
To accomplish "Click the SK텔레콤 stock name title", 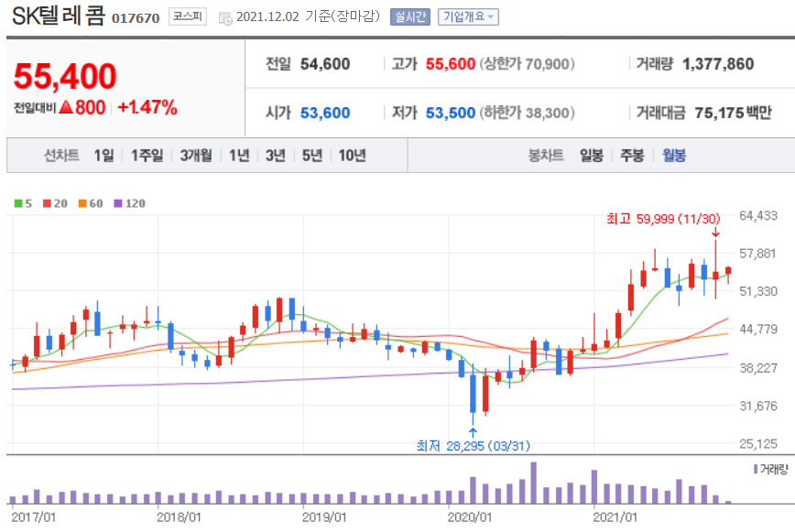I will [x=59, y=16].
